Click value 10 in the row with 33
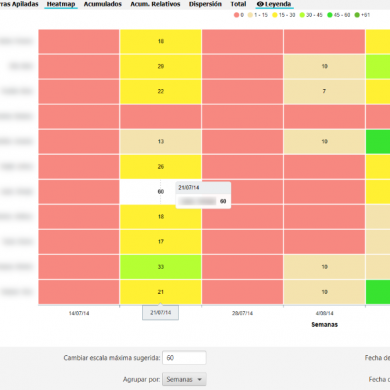This screenshot has height=390, width=390. click(324, 267)
